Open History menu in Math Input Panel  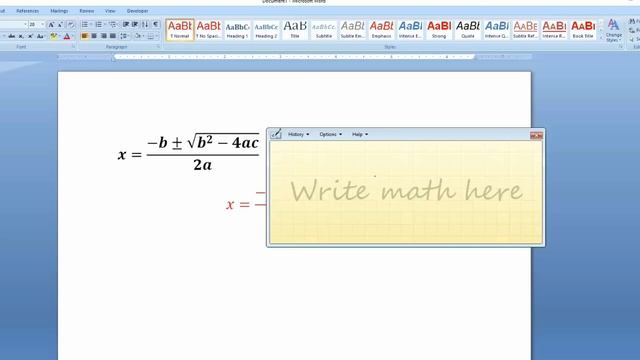(x=298, y=134)
